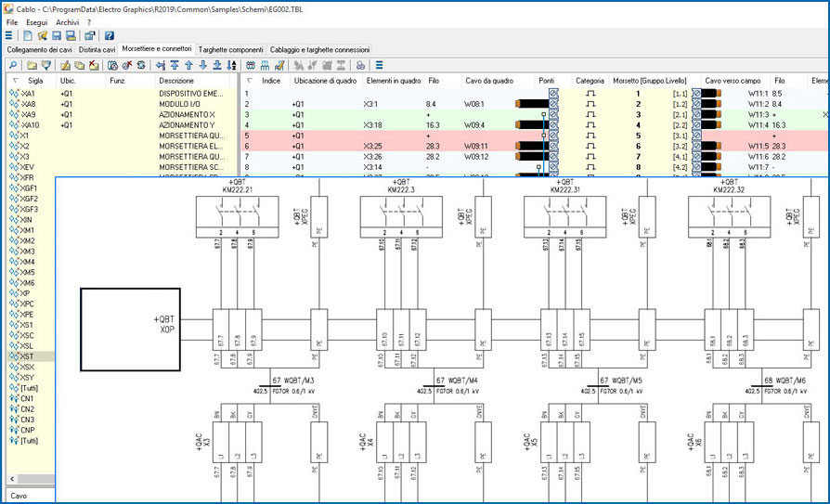Open help with the question mark icon

[x=109, y=35]
